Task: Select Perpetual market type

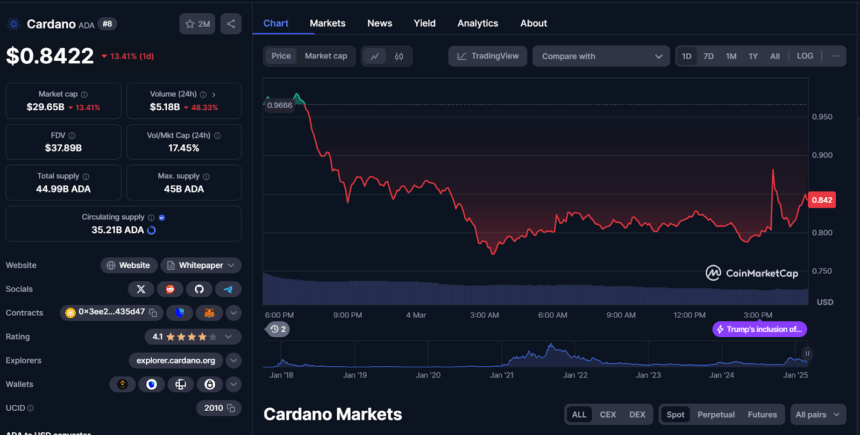Action: [x=716, y=415]
